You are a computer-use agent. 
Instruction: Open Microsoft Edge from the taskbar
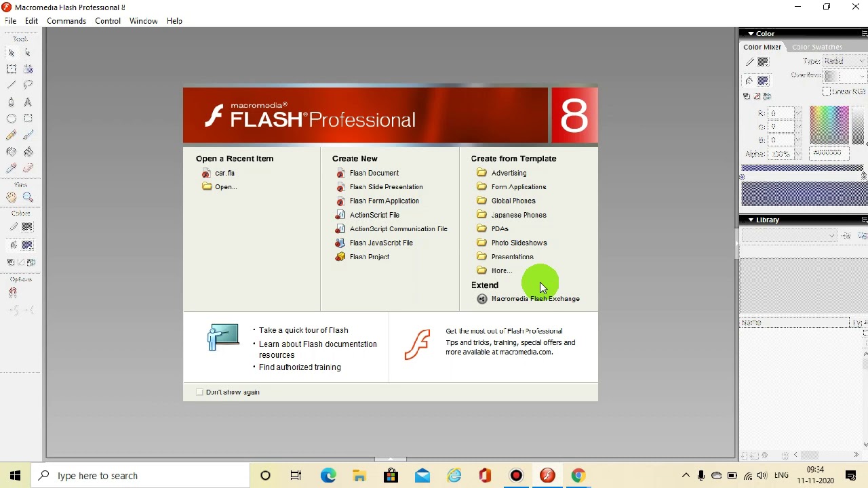328,476
